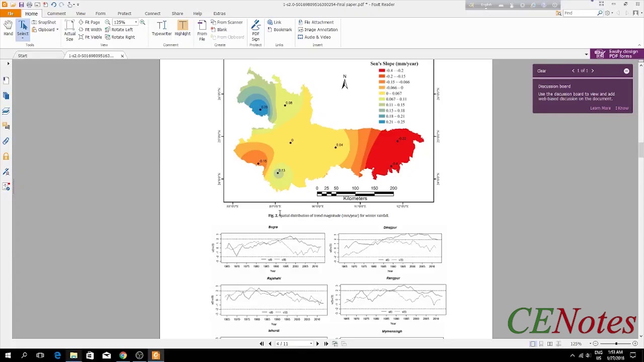Click the ribbon zoom out magnifier
Viewport: 644px width, 362px height.
pos(107,22)
